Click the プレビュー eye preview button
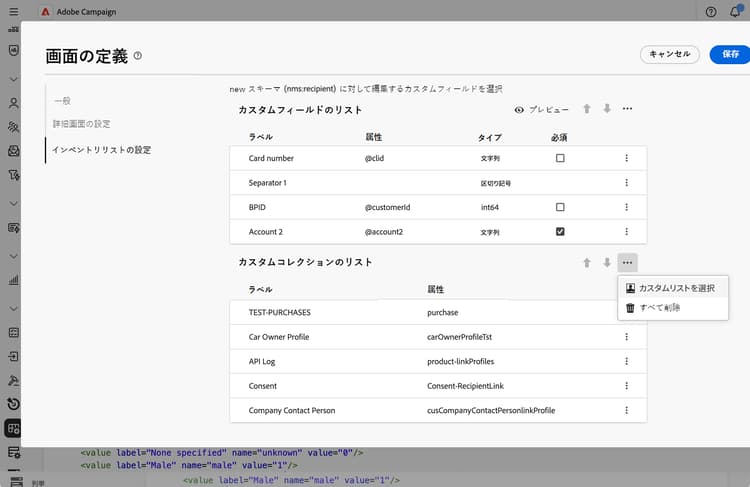 (x=541, y=110)
